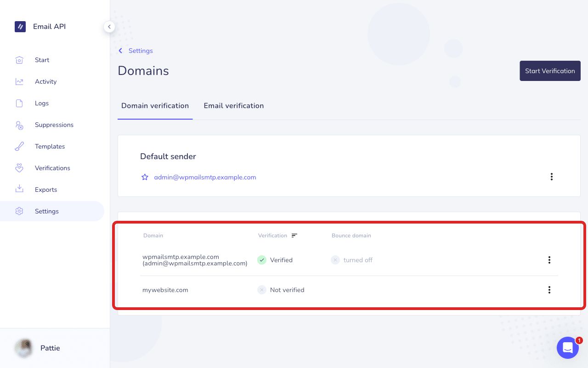This screenshot has width=588, height=368.
Task: Select the mywebsite.com domain text
Action: [x=165, y=290]
